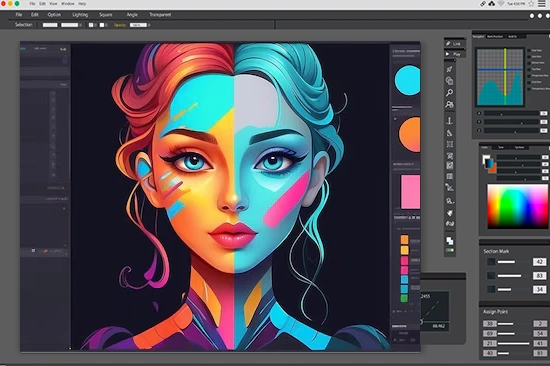Click the round icon left of the first Navigator slider
The width and height of the screenshot is (550, 366).
tap(479, 113)
